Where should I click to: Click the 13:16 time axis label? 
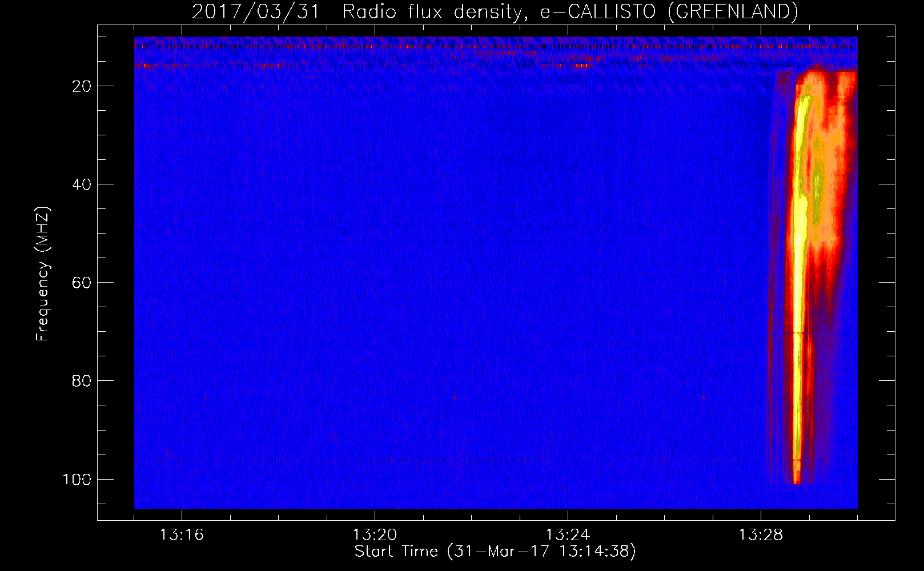(182, 535)
